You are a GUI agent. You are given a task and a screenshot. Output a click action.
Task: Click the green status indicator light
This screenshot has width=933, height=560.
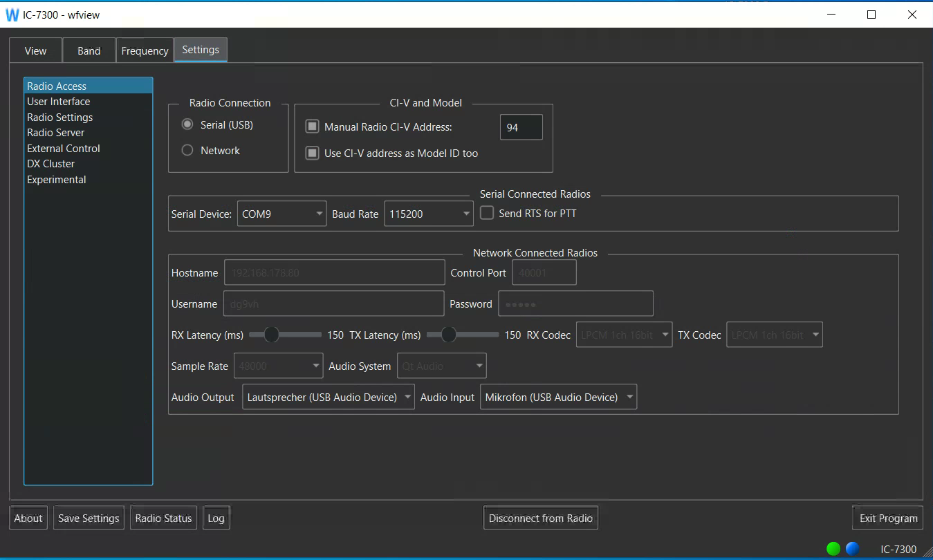(x=833, y=549)
